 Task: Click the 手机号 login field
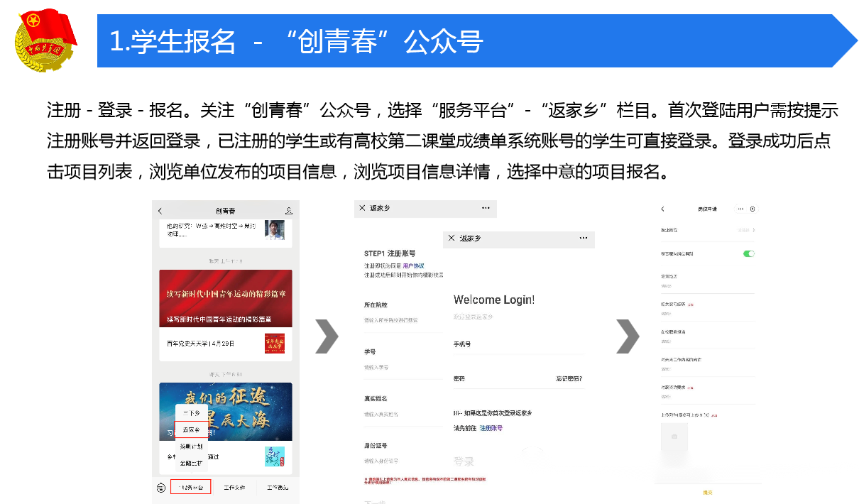(x=518, y=345)
